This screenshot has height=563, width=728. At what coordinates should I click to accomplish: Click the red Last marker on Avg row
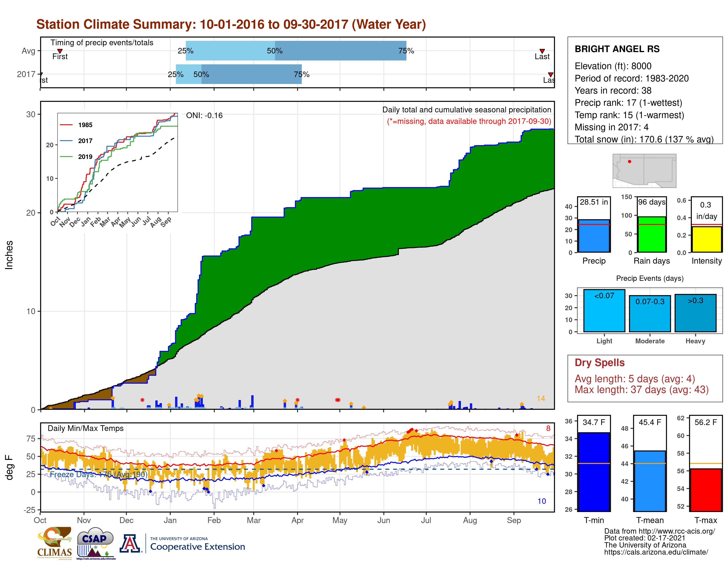click(542, 51)
